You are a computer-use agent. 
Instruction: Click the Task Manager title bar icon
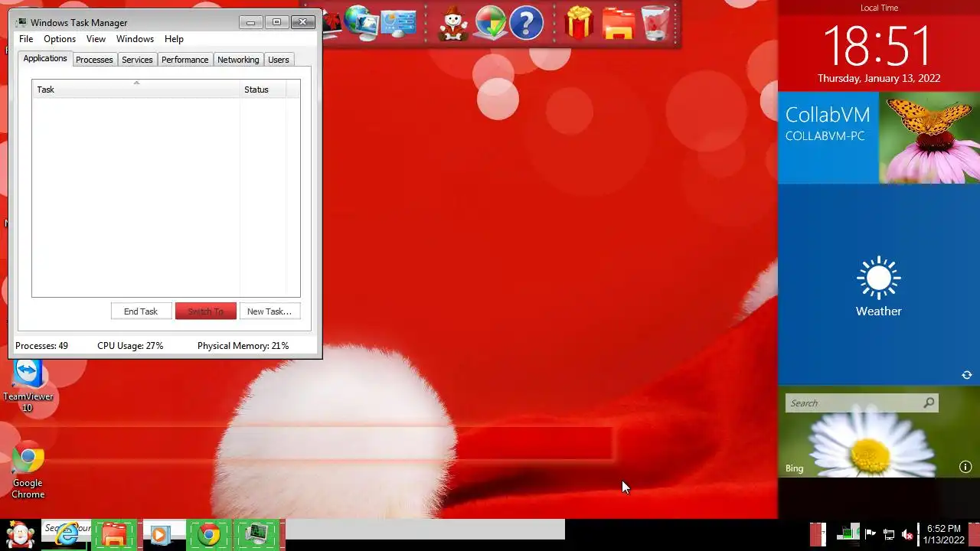coord(21,22)
